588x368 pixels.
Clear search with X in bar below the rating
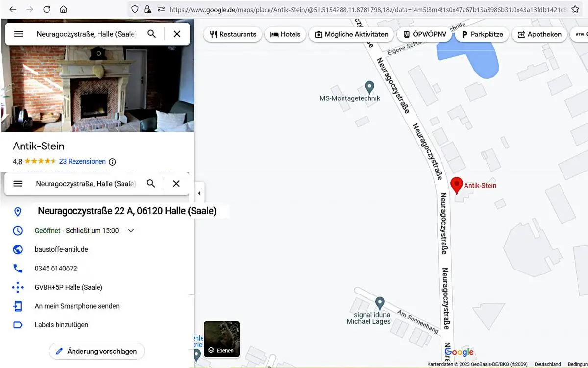pyautogui.click(x=176, y=183)
